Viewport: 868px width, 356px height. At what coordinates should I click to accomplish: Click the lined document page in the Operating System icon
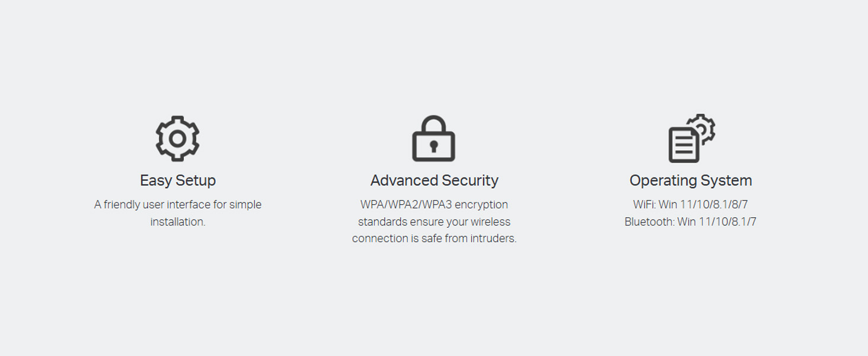(683, 145)
